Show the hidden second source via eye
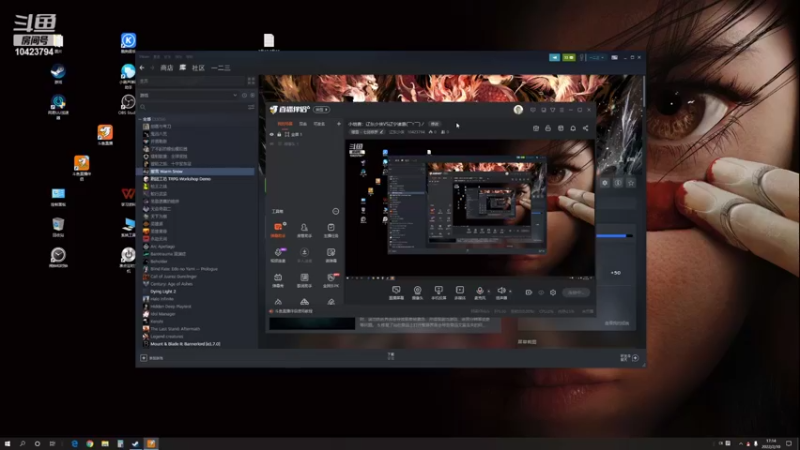Viewport: 800px width, 450px height. point(271,144)
